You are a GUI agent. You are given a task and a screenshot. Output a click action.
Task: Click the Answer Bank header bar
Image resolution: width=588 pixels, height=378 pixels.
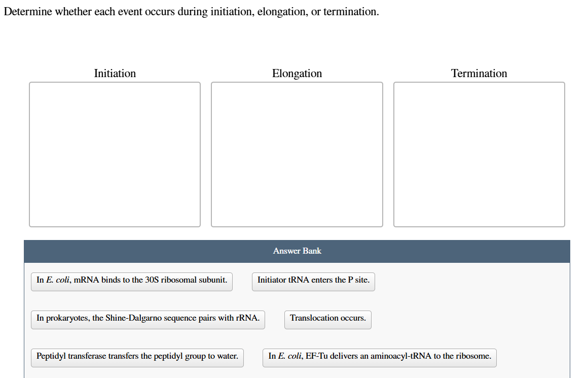tap(297, 251)
